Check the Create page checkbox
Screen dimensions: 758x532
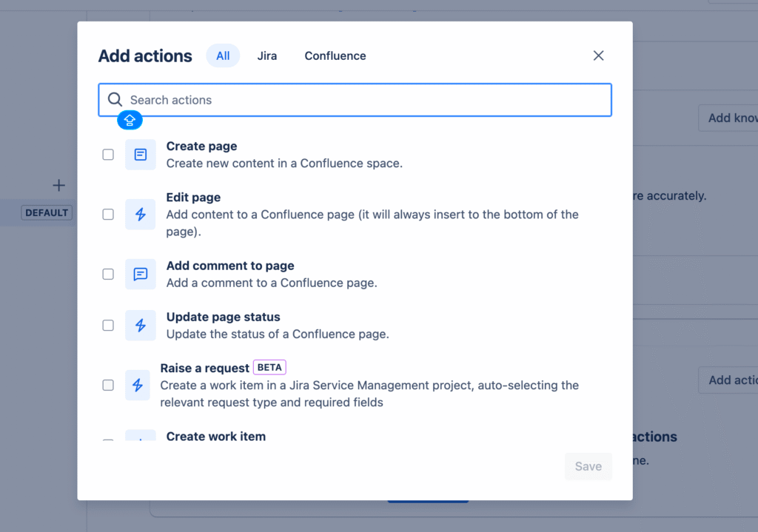[108, 155]
